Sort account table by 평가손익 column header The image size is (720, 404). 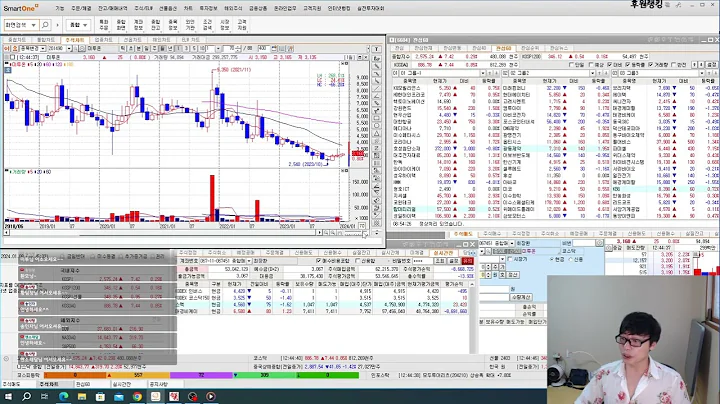coord(454,284)
